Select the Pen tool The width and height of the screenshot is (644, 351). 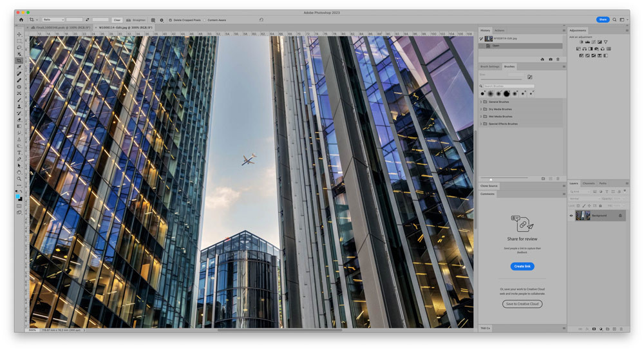tap(19, 159)
